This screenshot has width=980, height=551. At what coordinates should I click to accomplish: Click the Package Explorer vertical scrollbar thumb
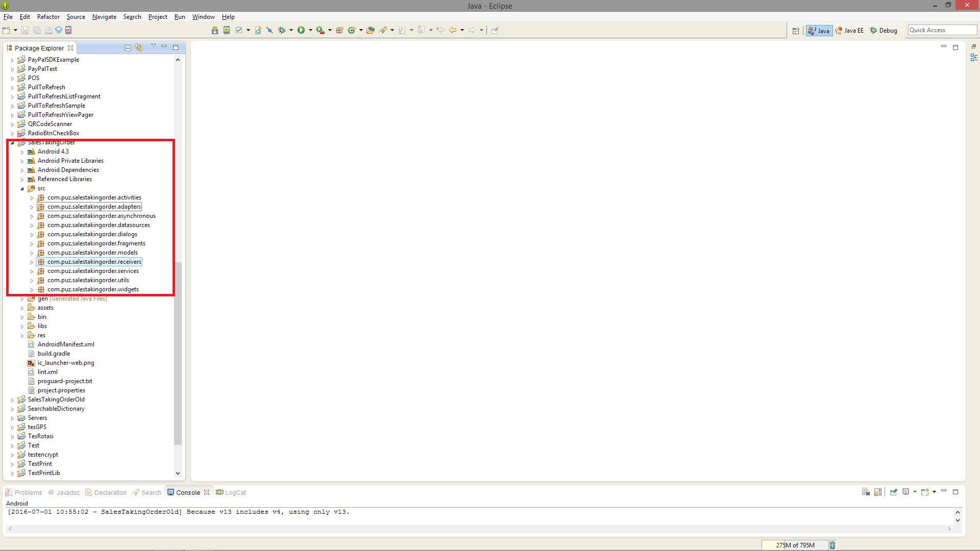(x=178, y=354)
